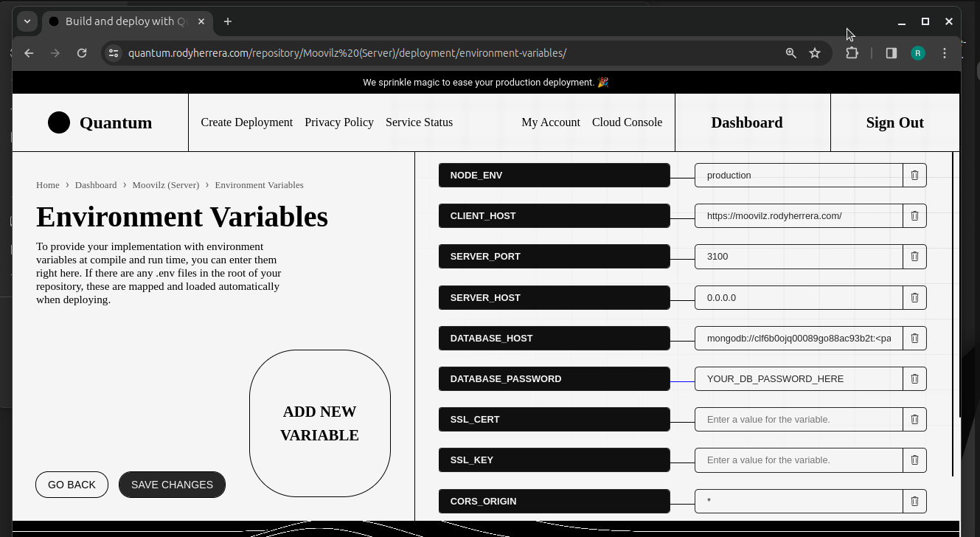The image size is (980, 537).
Task: Click the CLIENT_HOST variable name field
Action: coord(554,216)
